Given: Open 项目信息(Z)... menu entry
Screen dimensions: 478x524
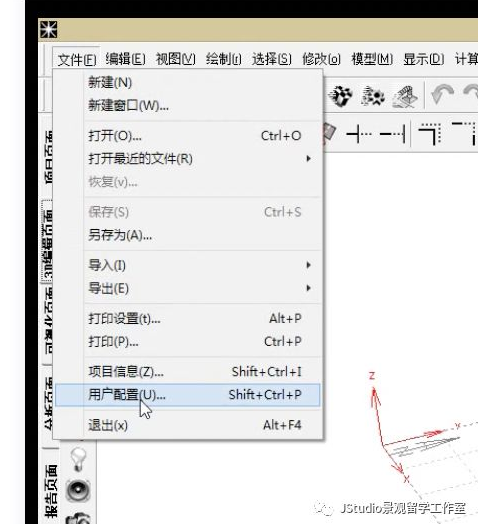Looking at the screenshot, I should (188, 372).
